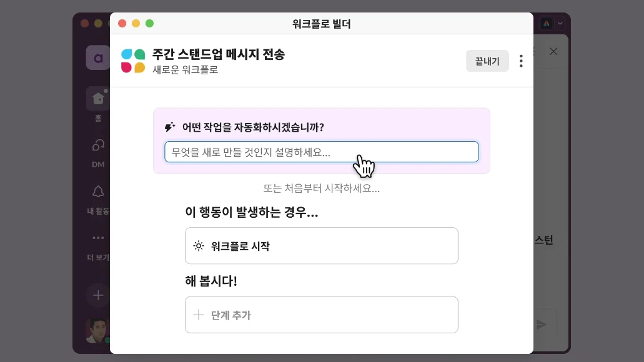Click the AI sparkle icon beside the automation prompt
Viewport: 644px width, 362px height.
click(x=170, y=127)
